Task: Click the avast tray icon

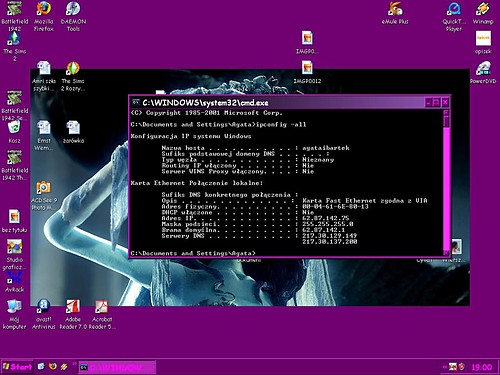Action: pos(462,367)
